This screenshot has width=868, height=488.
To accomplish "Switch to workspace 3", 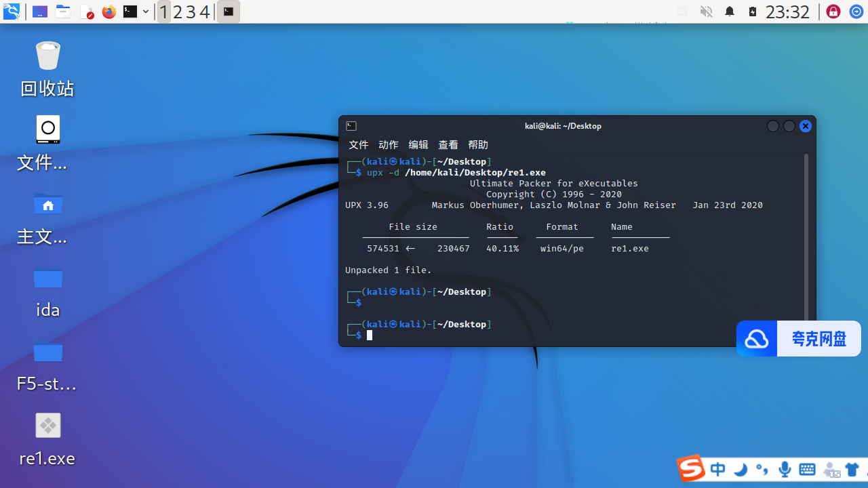I will [x=191, y=12].
